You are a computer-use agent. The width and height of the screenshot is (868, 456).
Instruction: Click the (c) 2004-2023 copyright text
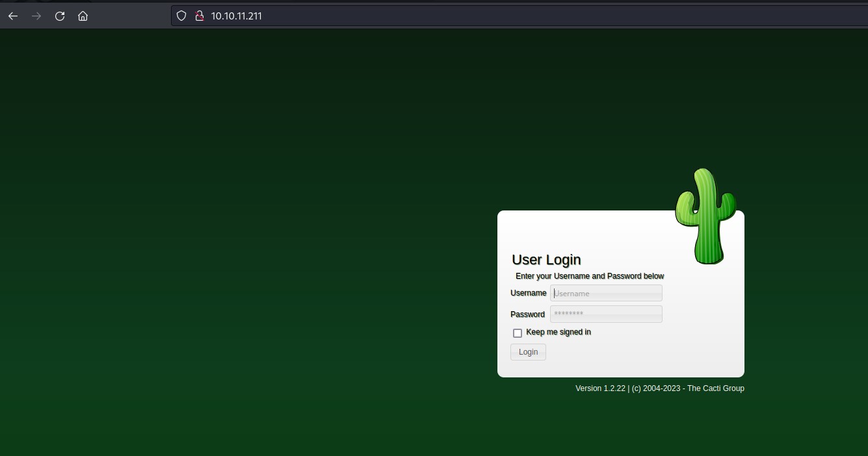pyautogui.click(x=656, y=388)
